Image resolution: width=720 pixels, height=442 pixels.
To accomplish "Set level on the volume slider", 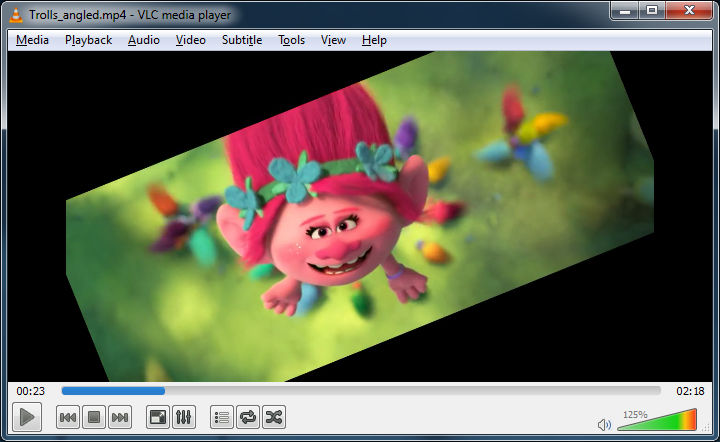I will coord(657,420).
